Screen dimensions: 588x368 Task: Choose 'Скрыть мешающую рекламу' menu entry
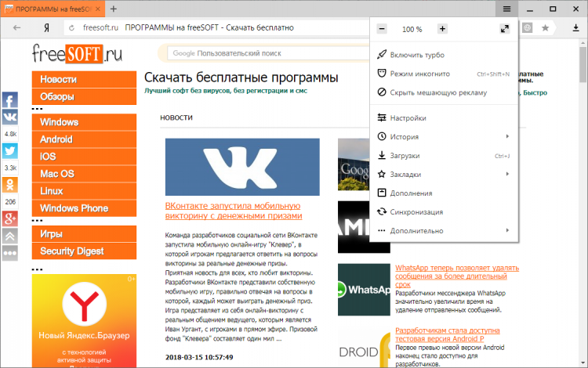(x=444, y=92)
